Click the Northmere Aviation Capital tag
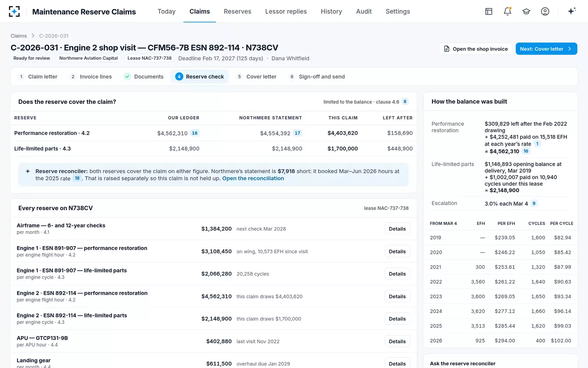The image size is (588, 368). [x=89, y=58]
